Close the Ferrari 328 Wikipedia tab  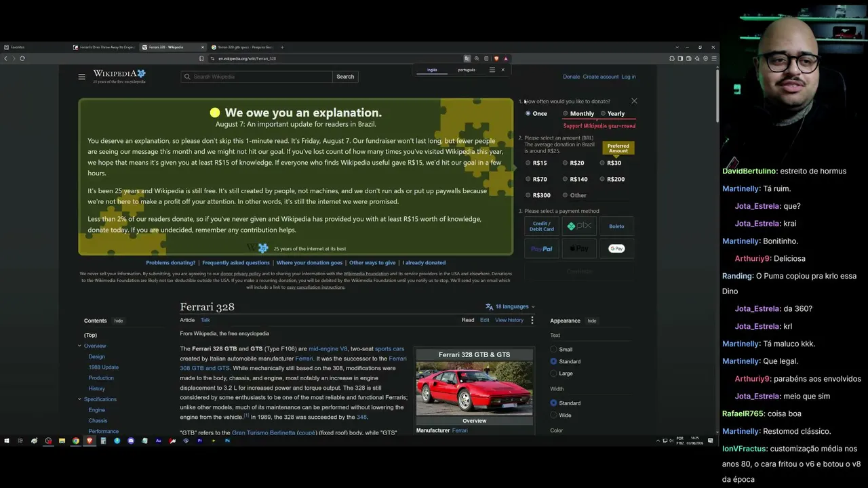202,47
